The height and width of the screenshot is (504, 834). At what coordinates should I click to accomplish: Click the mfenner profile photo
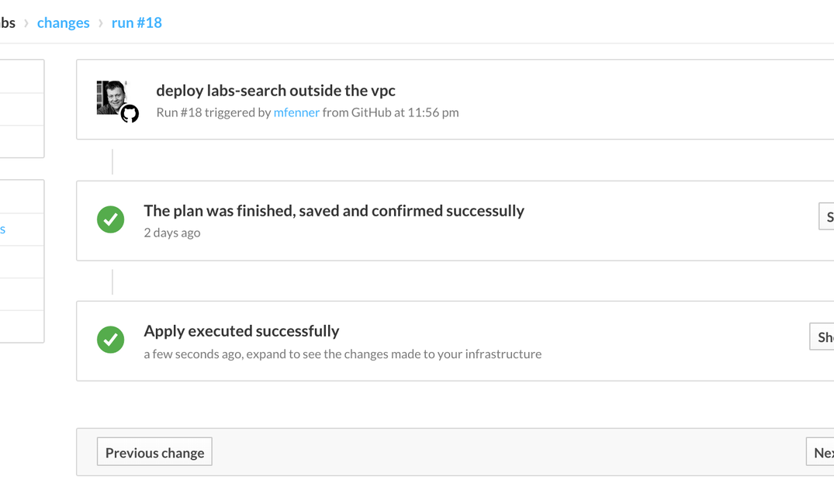tap(110, 95)
